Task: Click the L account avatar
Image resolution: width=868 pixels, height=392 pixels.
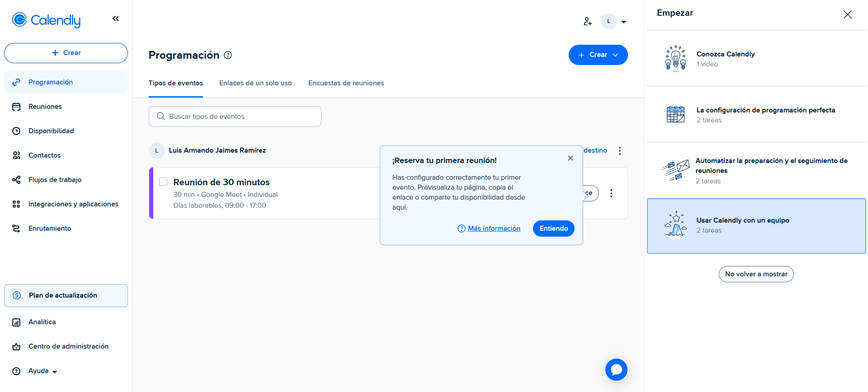Action: 609,21
